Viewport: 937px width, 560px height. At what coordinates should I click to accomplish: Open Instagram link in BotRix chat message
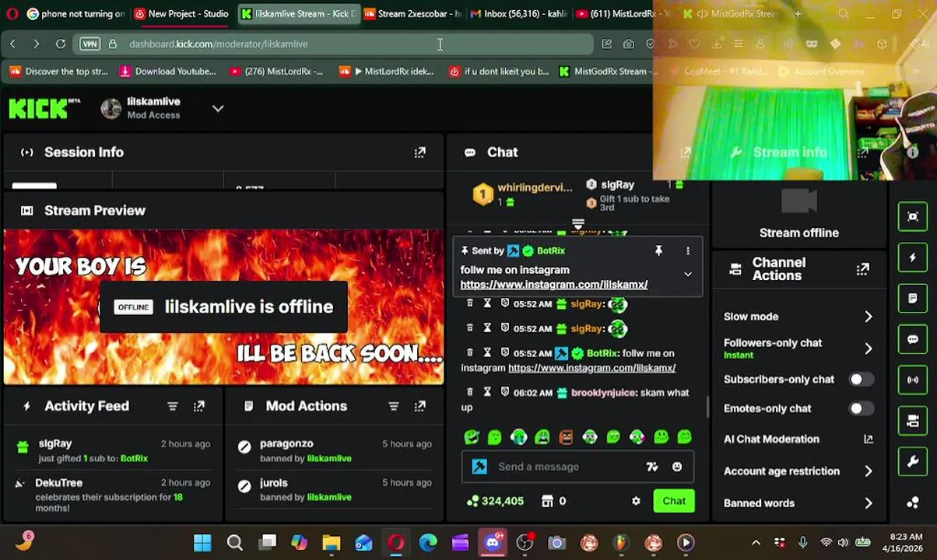[591, 368]
